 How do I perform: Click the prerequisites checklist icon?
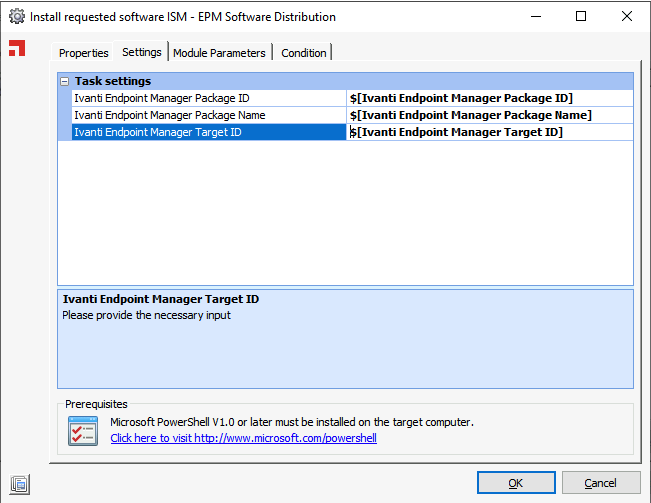click(x=83, y=431)
